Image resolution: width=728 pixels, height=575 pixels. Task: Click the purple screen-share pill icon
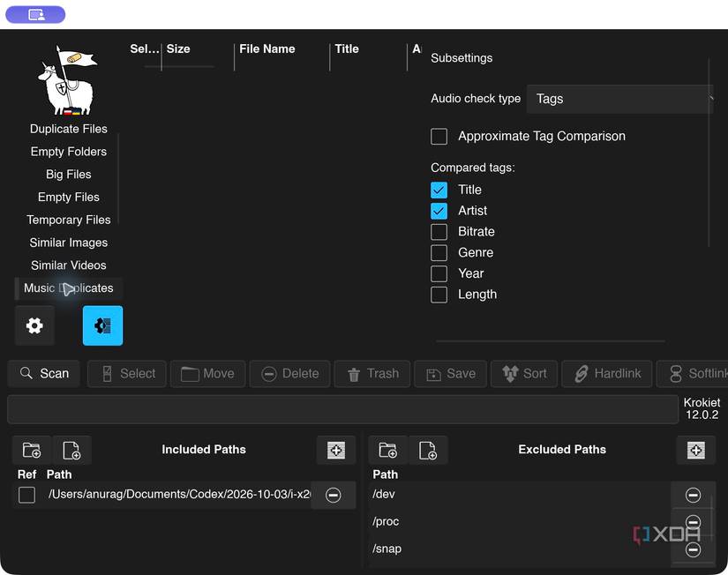click(35, 14)
